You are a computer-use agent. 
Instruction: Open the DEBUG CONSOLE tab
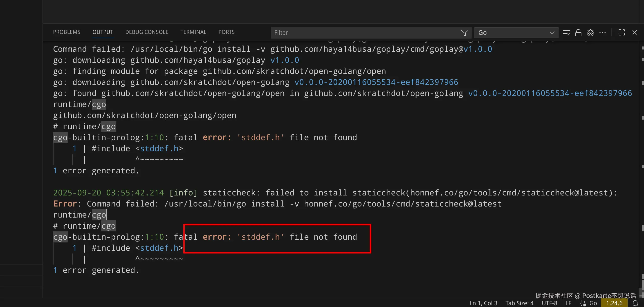click(x=147, y=32)
